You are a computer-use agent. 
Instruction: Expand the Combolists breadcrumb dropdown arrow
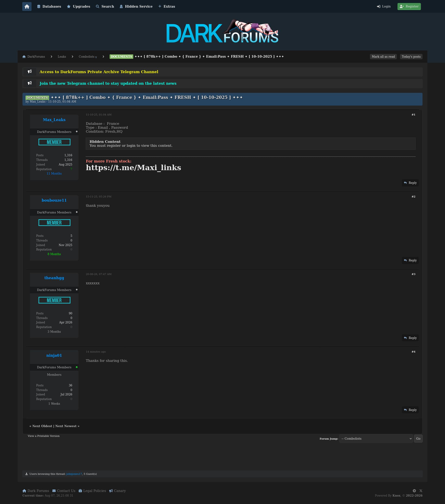(96, 57)
